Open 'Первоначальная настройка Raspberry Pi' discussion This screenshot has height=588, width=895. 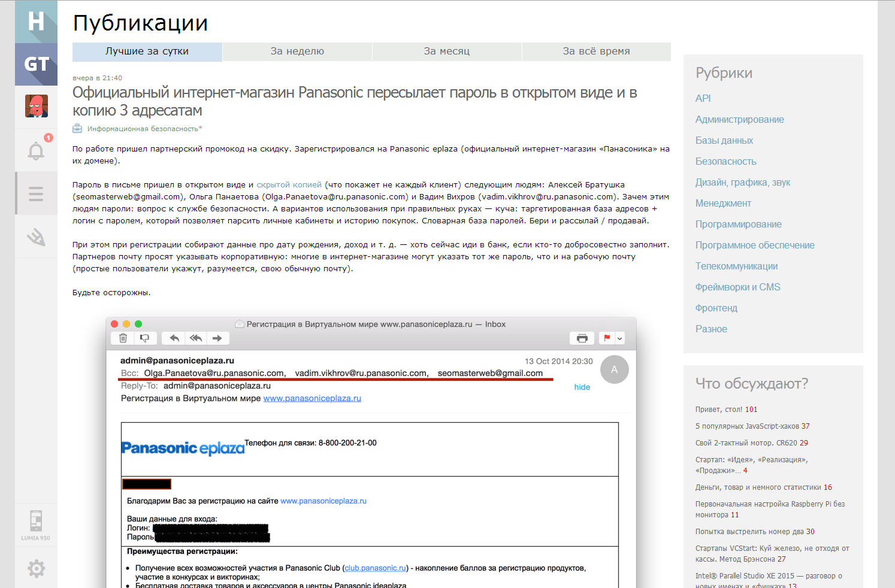(770, 510)
